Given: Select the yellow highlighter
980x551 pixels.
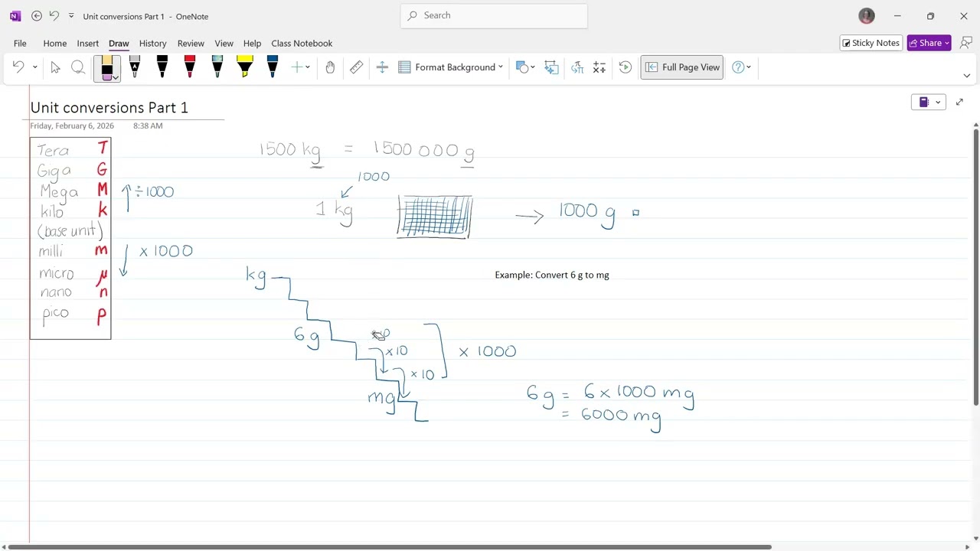Looking at the screenshot, I should tap(245, 67).
